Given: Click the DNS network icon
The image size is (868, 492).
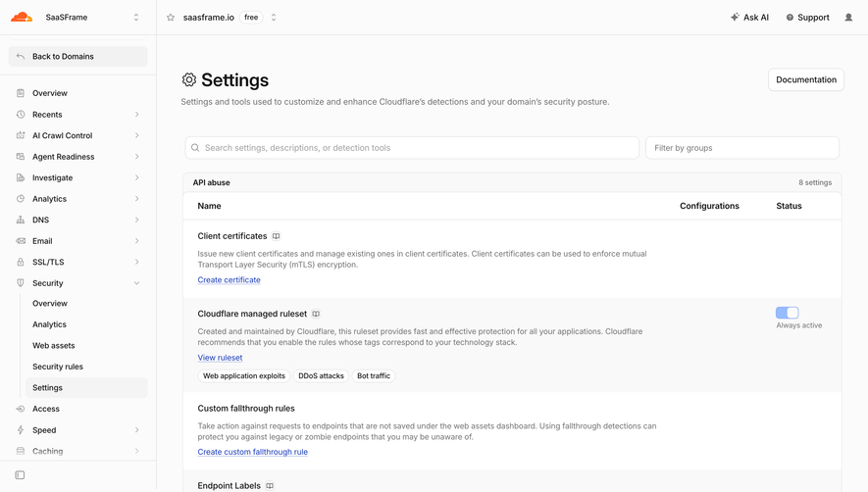Looking at the screenshot, I should pyautogui.click(x=21, y=220).
